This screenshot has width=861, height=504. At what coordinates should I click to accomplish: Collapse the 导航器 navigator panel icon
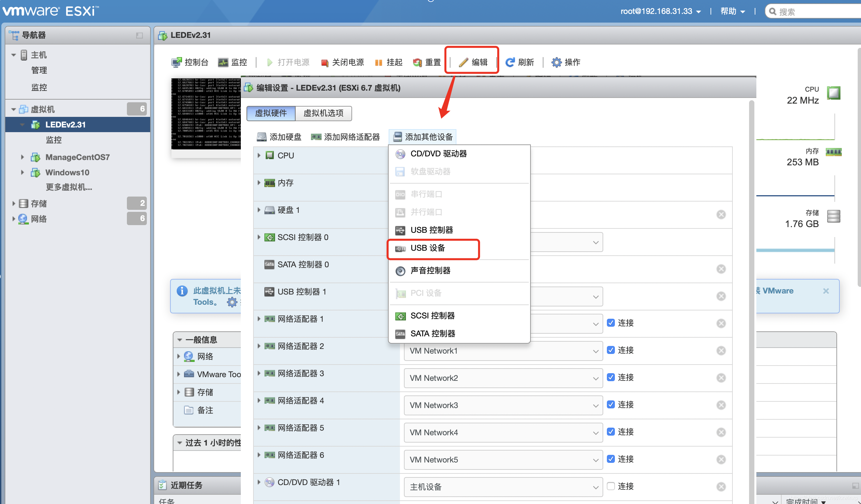(140, 36)
